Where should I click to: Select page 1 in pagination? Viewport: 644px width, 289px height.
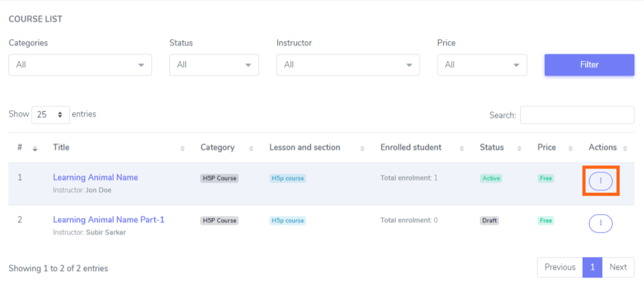tap(592, 267)
